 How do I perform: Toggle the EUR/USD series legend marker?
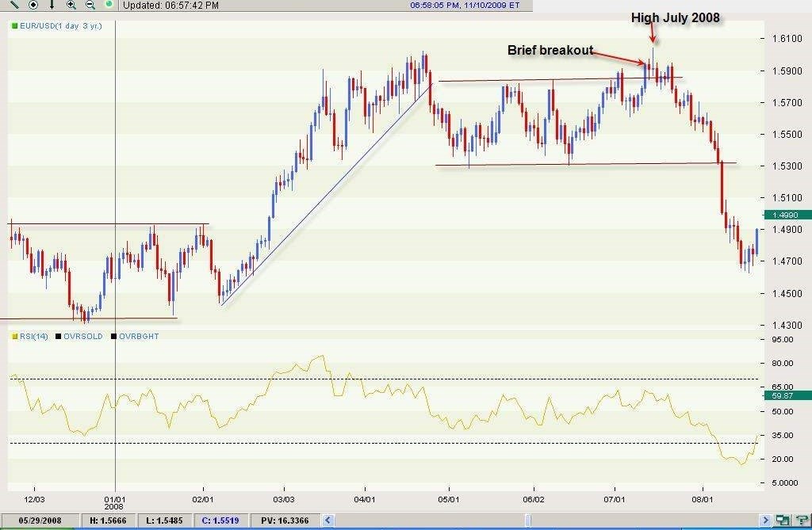pyautogui.click(x=14, y=26)
